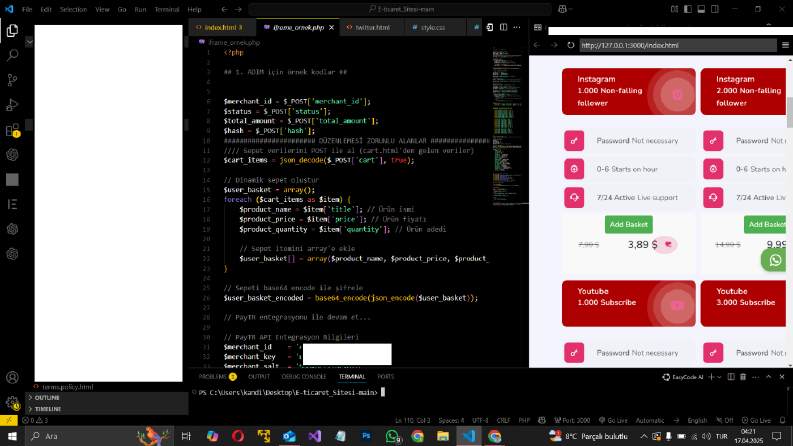This screenshot has width=793, height=446.
Task: Click the WhatsApp floating chat icon
Action: [x=775, y=260]
